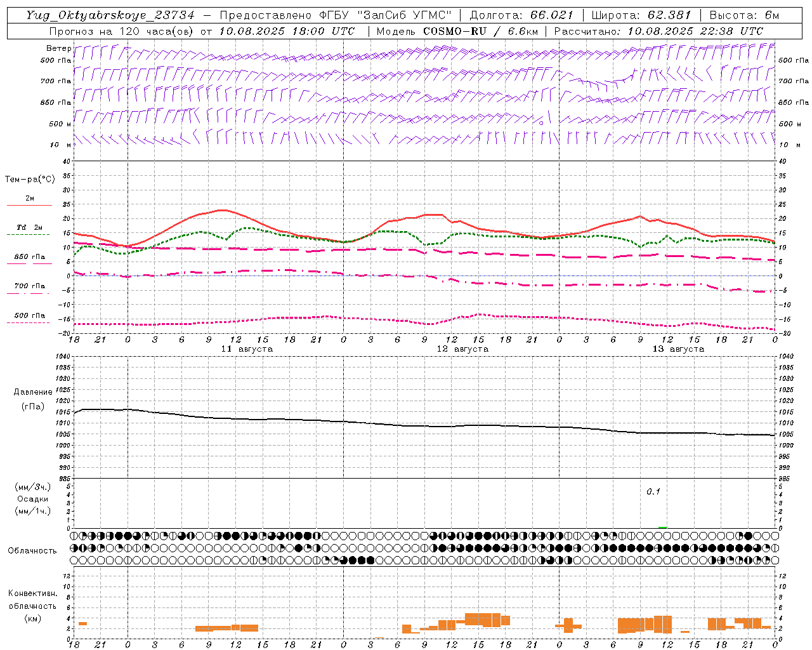Click the Рассчитано: 10.08.2025 22:38 UTC text
The width and height of the screenshot is (812, 650).
click(x=658, y=31)
